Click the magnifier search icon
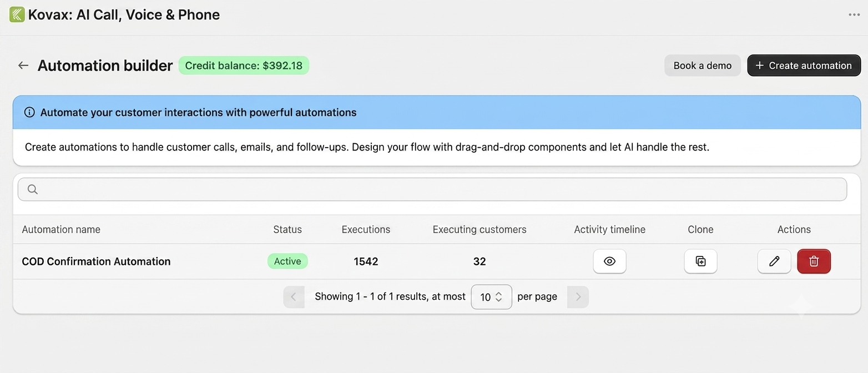Image resolution: width=868 pixels, height=373 pixels. click(x=33, y=189)
